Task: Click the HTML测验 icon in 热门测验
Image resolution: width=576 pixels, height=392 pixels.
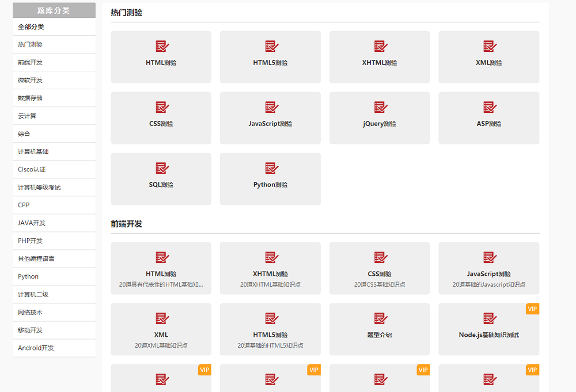Action: pyautogui.click(x=161, y=46)
